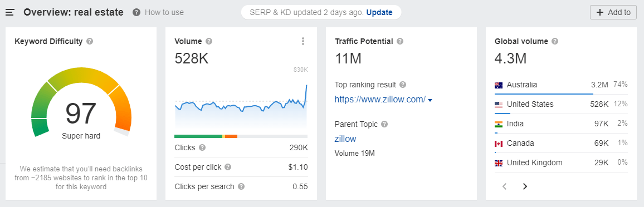Click Keyword Difficulty help icon
The image size is (644, 207).
pos(90,41)
